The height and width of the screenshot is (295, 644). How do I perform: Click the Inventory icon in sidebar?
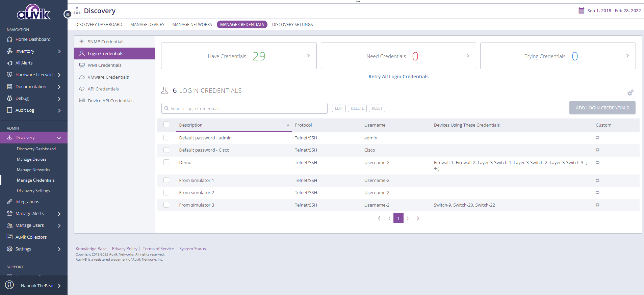9,51
